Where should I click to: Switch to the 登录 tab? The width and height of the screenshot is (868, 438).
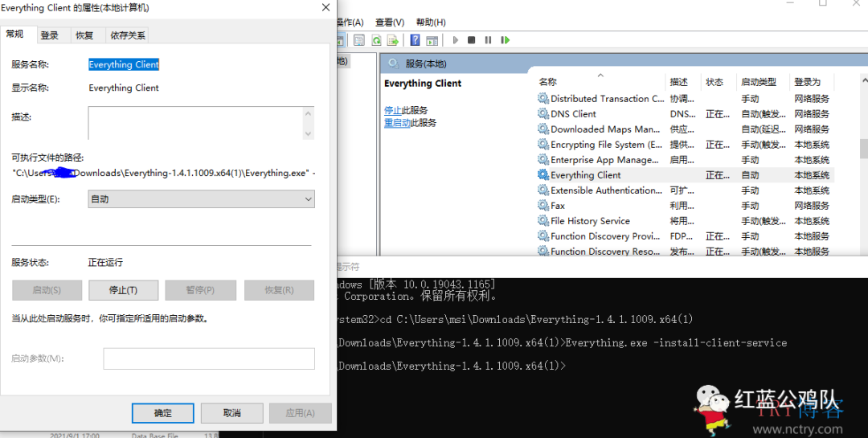49,35
